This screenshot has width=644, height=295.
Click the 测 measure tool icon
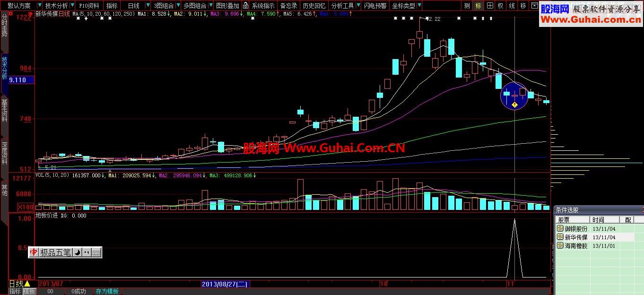point(467,6)
